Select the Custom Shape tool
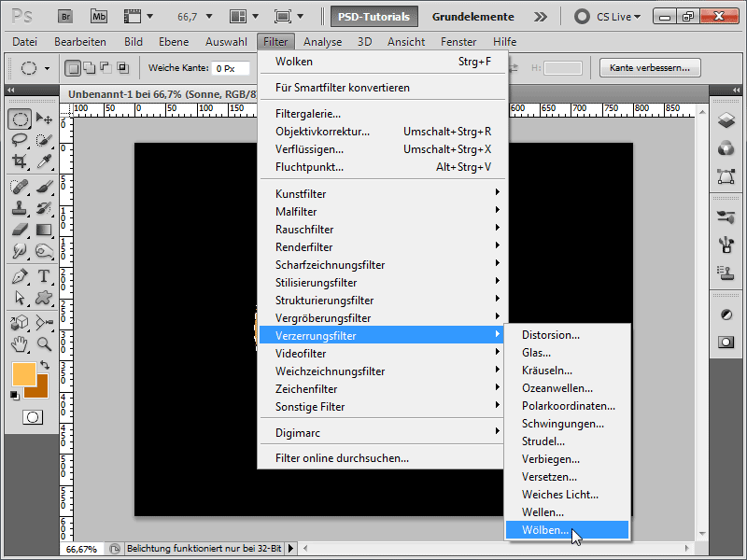The image size is (747, 560). coord(44,298)
